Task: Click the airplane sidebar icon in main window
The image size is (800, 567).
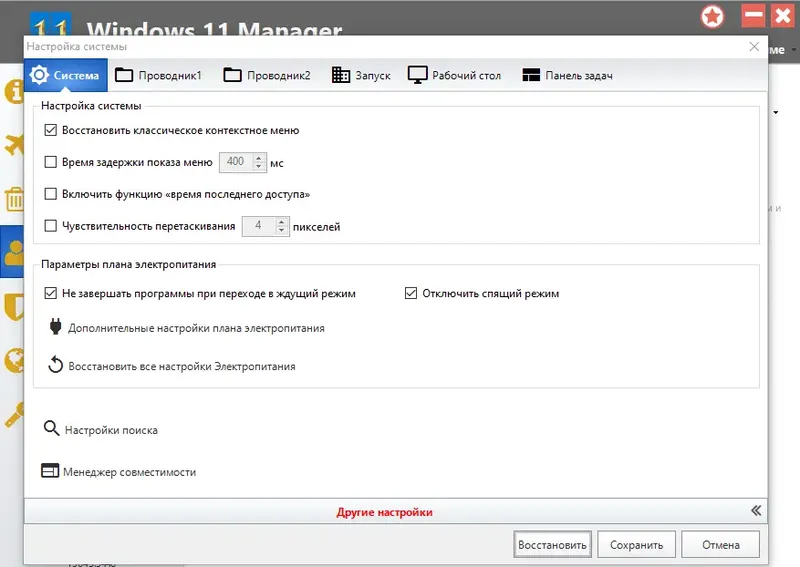Action: tap(14, 144)
